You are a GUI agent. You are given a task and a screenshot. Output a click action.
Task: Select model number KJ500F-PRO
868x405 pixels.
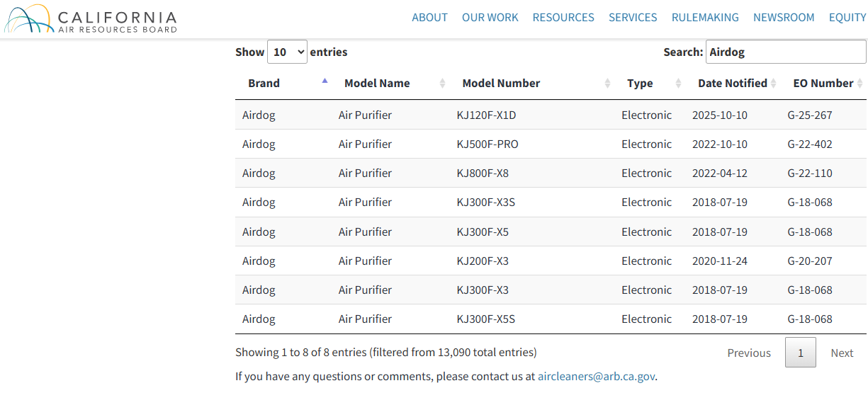click(487, 144)
